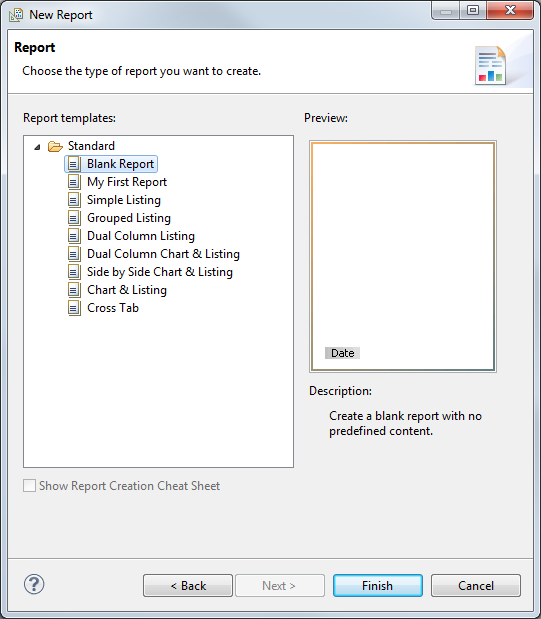Select Side by Side Chart & Listing template
This screenshot has width=541, height=619.
pyautogui.click(x=160, y=272)
